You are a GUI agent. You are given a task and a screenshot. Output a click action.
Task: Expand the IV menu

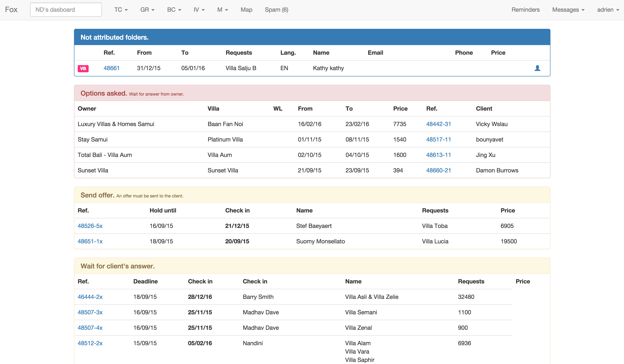pyautogui.click(x=199, y=10)
